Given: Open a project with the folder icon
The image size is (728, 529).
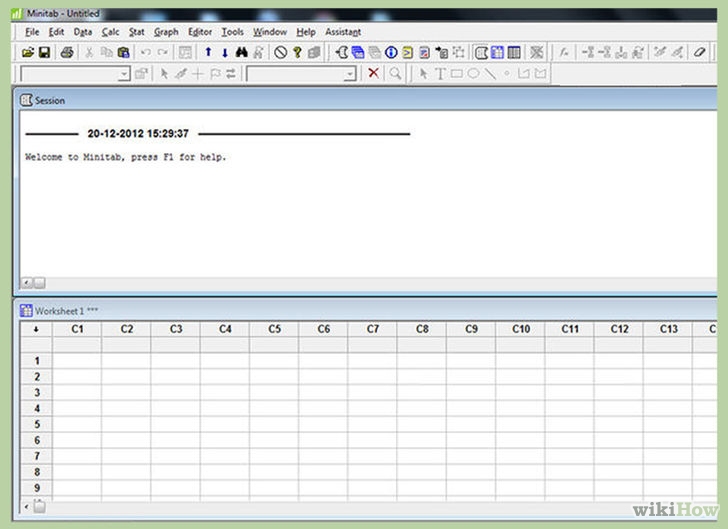Looking at the screenshot, I should pyautogui.click(x=28, y=52).
